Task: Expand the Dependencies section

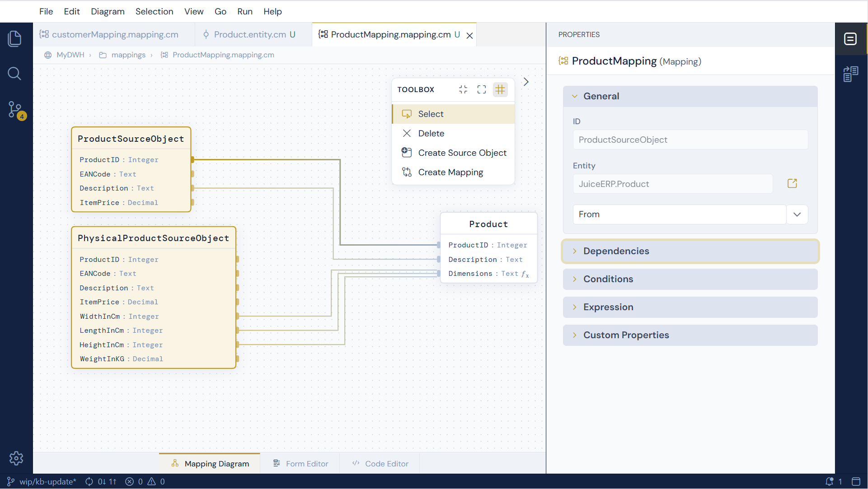Action: (690, 251)
